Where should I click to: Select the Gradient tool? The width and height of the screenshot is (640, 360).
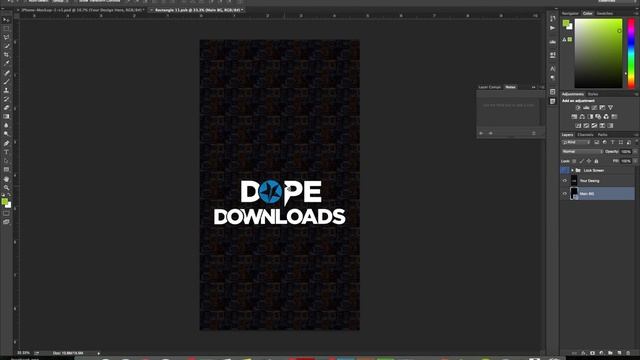click(6, 116)
